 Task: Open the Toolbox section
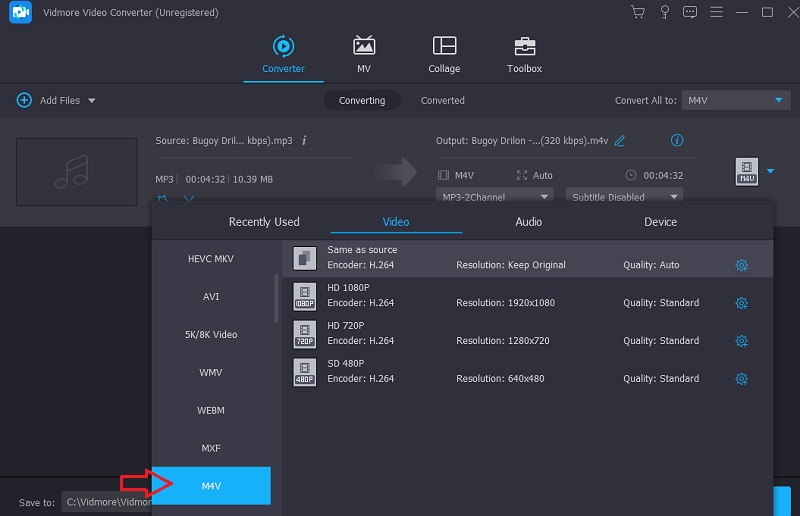coord(524,55)
